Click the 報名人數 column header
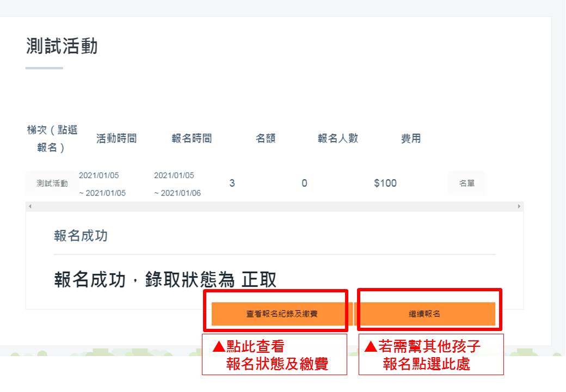566x392 pixels. [x=338, y=138]
